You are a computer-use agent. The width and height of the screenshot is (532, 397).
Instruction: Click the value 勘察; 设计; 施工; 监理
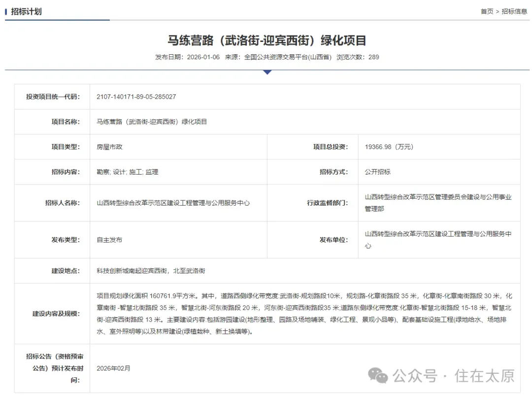point(127,172)
